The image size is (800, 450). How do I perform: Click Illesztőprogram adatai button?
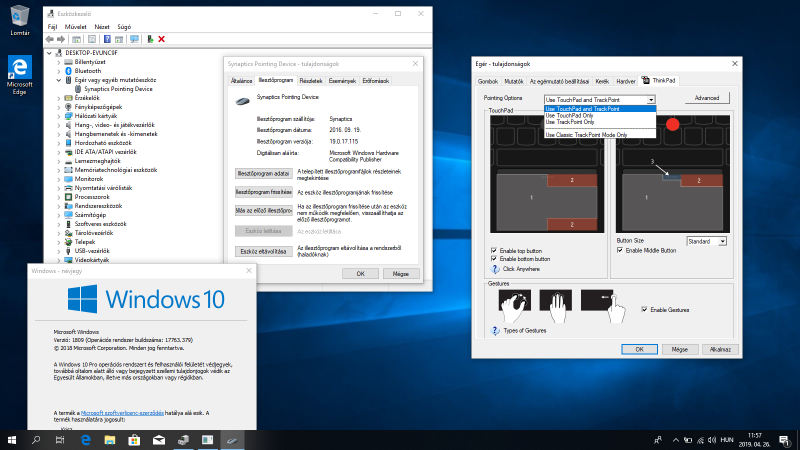263,173
